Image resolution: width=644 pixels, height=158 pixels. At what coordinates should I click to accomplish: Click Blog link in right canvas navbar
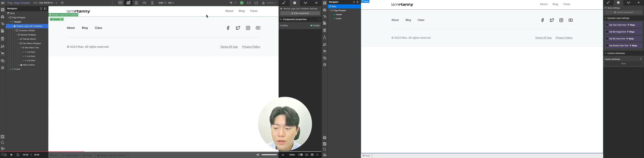(x=555, y=4)
